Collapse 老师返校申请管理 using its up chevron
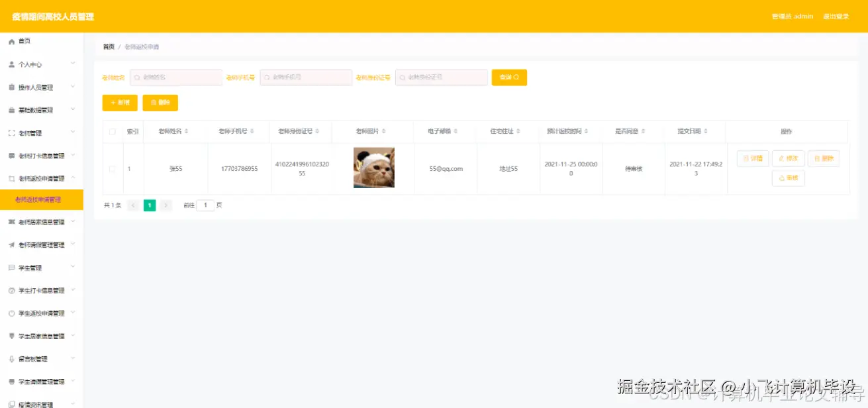The height and width of the screenshot is (408, 868). click(x=73, y=178)
